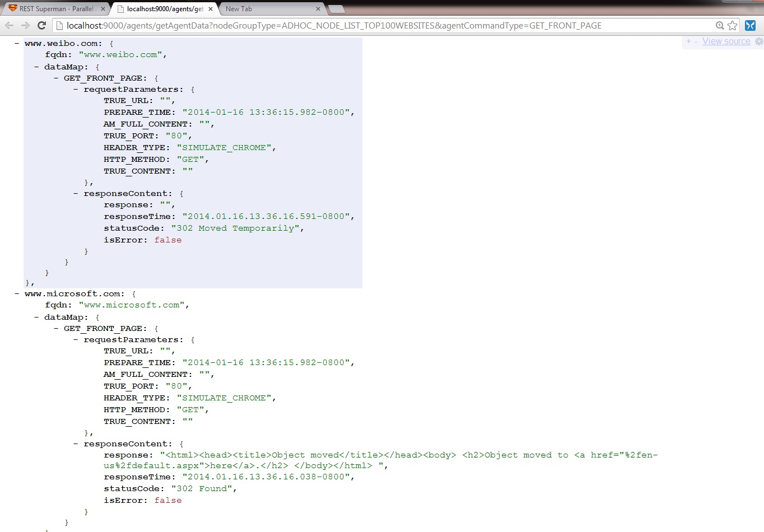
Task: Click weibo HEADER_TYPE "SIMULATE_CHROME" value
Action: coord(224,147)
